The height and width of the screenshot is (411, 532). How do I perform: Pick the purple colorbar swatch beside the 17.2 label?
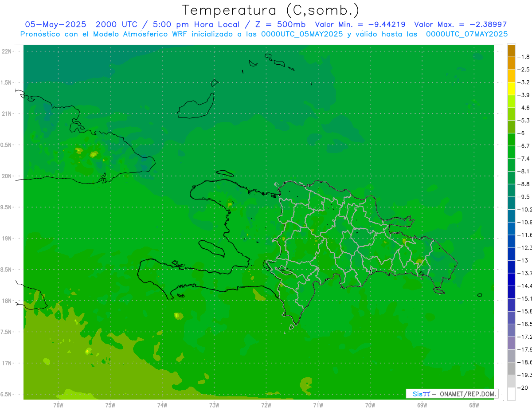(511, 343)
